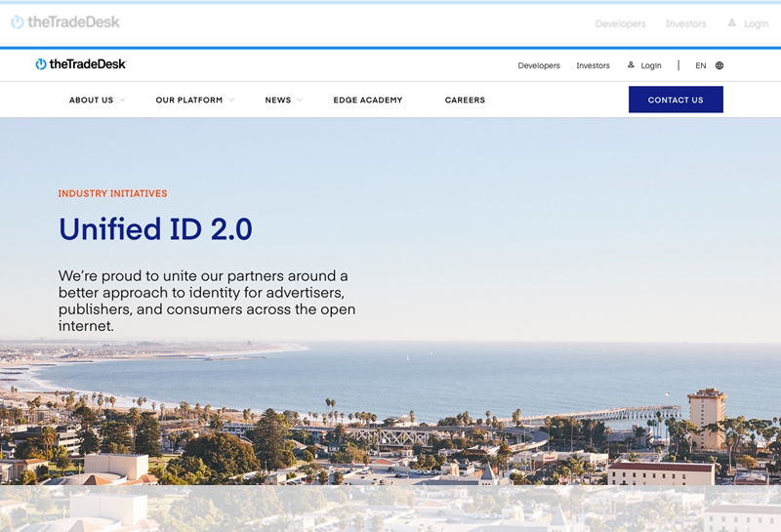781x532 pixels.
Task: Click the faded theTradeDesk logo at top
Action: pos(65,22)
